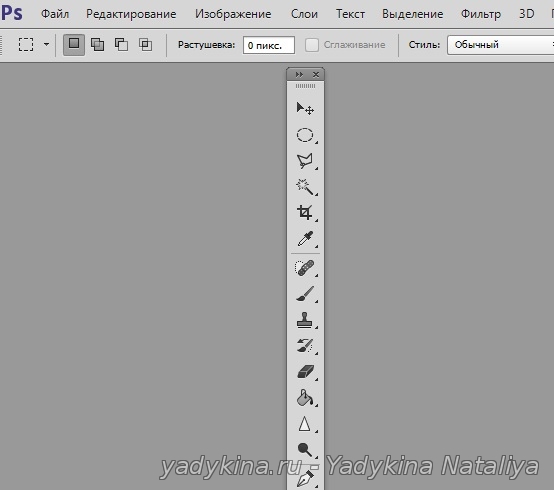Toggle the Сглаживание checkbox
This screenshot has width=554, height=490.
(x=312, y=45)
